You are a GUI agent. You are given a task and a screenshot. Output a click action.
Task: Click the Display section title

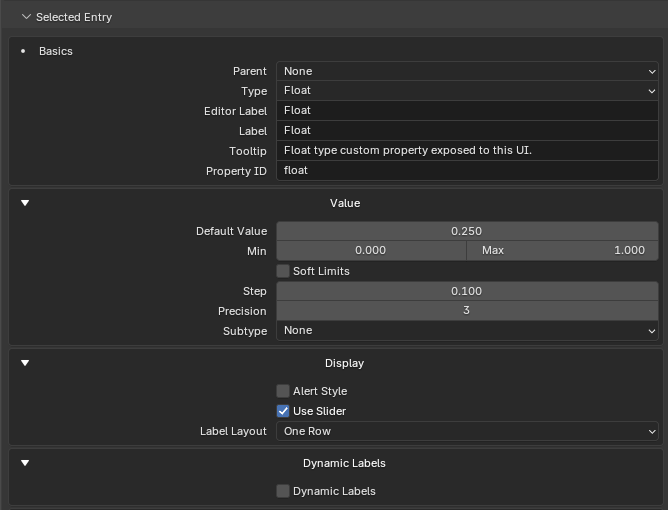pos(344,363)
